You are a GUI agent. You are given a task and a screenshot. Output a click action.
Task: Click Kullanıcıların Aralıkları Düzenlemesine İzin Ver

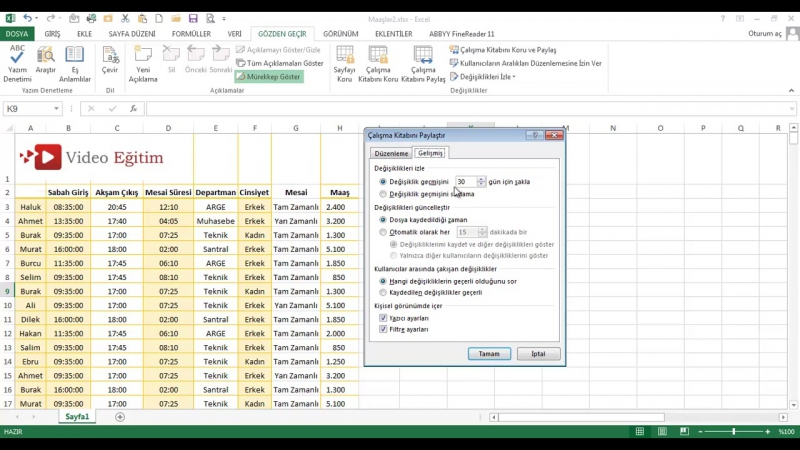pyautogui.click(x=526, y=63)
